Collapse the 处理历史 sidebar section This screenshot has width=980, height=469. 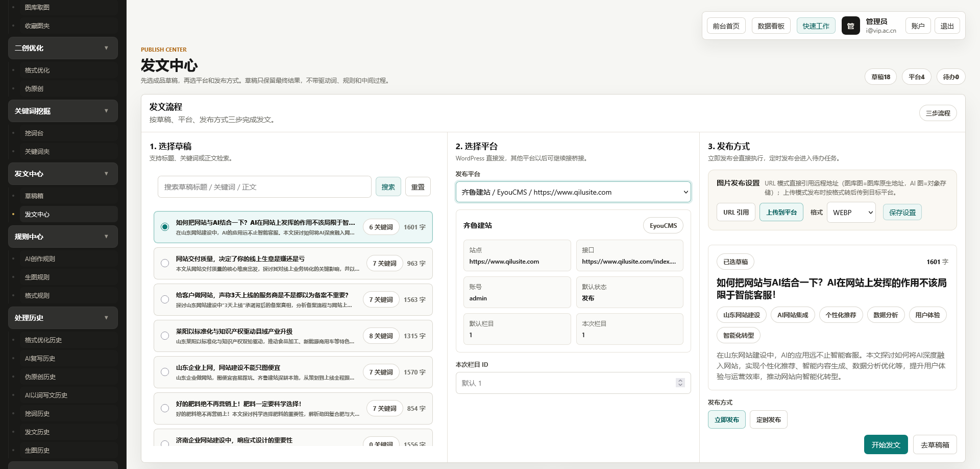(63, 318)
